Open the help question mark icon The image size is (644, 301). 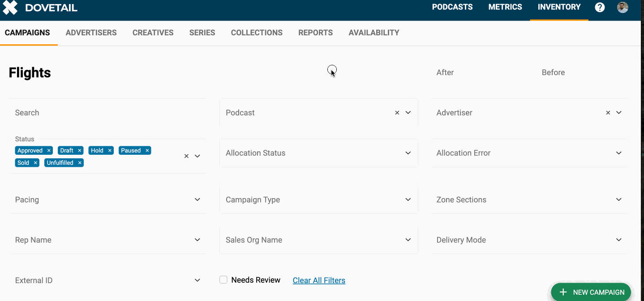[600, 7]
